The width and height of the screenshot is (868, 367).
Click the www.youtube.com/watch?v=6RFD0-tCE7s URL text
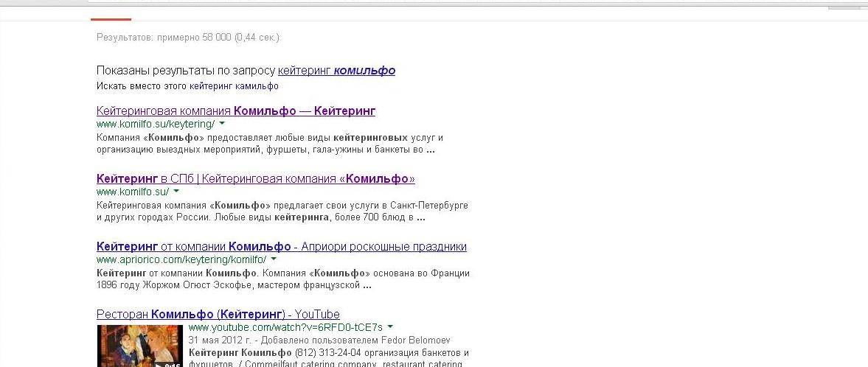[285, 327]
